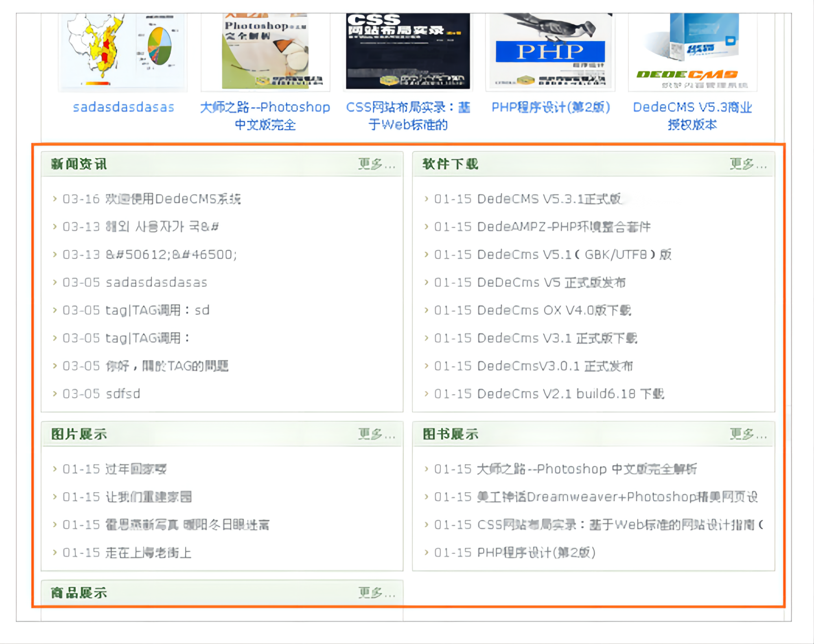Click 更多 in the 图书展示 panel header
This screenshot has height=644, width=814.
[748, 434]
